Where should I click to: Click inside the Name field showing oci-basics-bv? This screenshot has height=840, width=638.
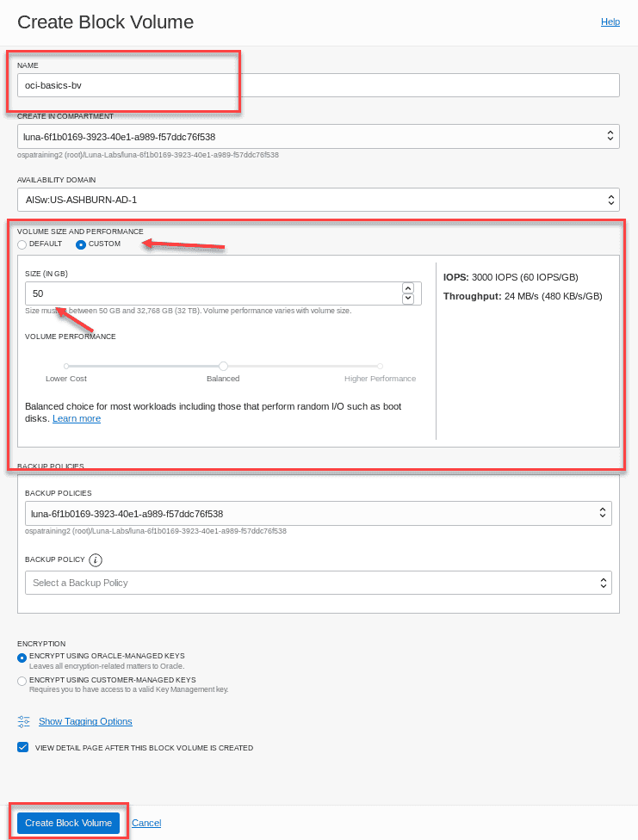click(x=127, y=84)
